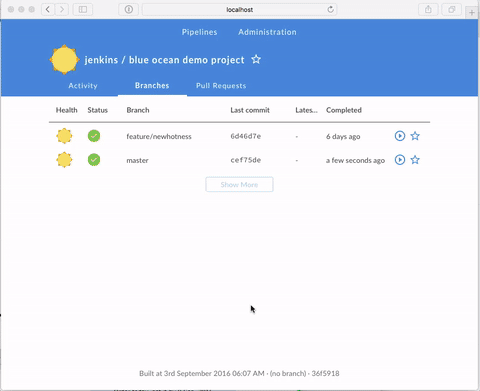Select the Branches tab

click(x=152, y=86)
